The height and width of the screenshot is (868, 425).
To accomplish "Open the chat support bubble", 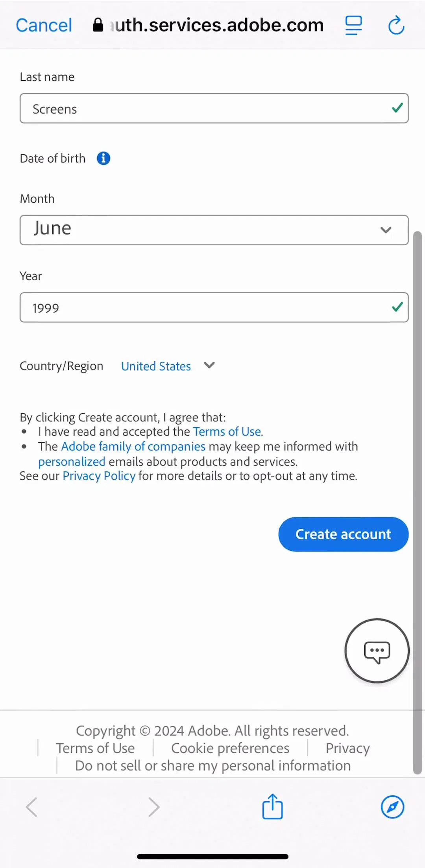I will coord(377,651).
